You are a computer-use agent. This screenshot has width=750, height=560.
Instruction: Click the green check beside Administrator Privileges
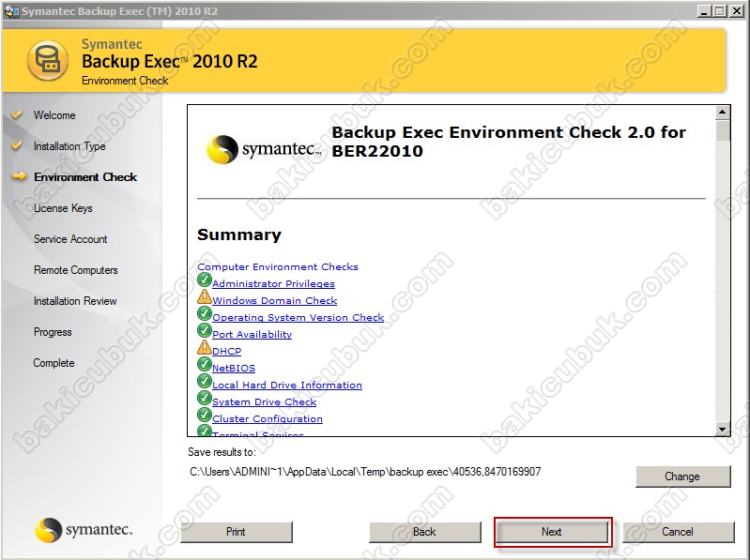click(x=205, y=280)
